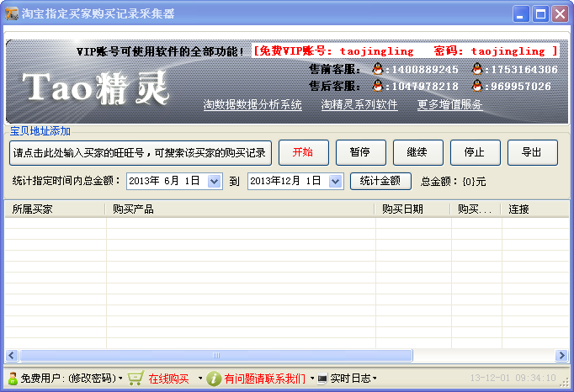Click the 统计指定时间内总金额 label
The image size is (574, 392).
66,181
